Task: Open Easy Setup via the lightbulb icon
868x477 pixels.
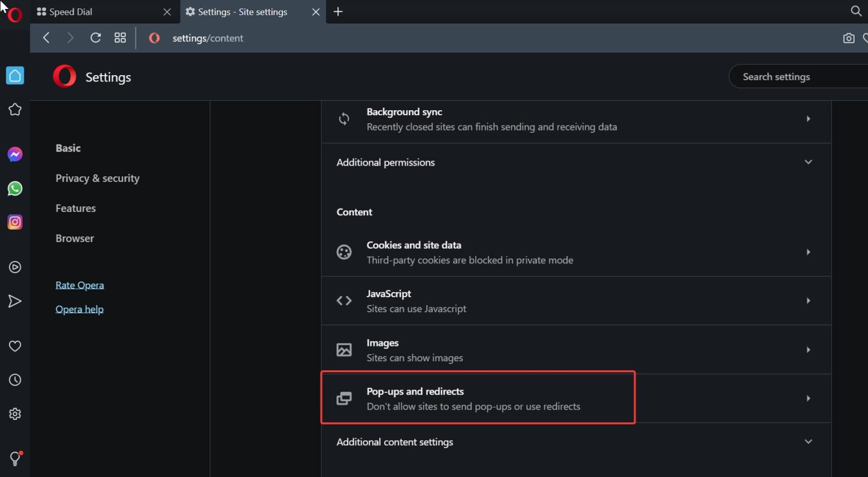Action: click(14, 458)
